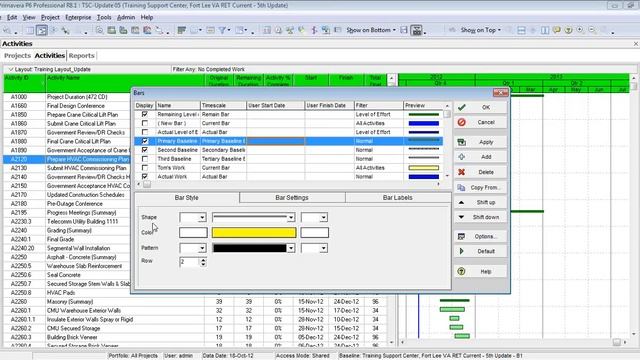The height and width of the screenshot is (360, 640).
Task: Switch to the Bar Labels tab
Action: tap(398, 198)
